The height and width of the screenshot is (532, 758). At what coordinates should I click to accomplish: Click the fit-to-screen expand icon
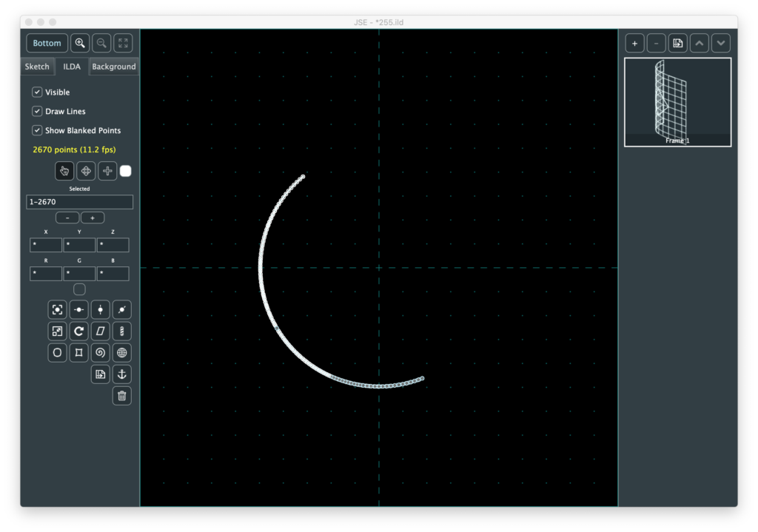123,43
